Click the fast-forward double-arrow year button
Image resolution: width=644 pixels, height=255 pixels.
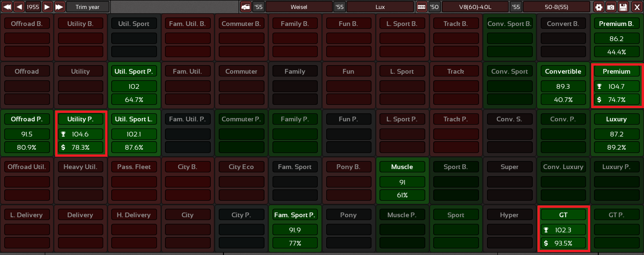click(x=59, y=7)
